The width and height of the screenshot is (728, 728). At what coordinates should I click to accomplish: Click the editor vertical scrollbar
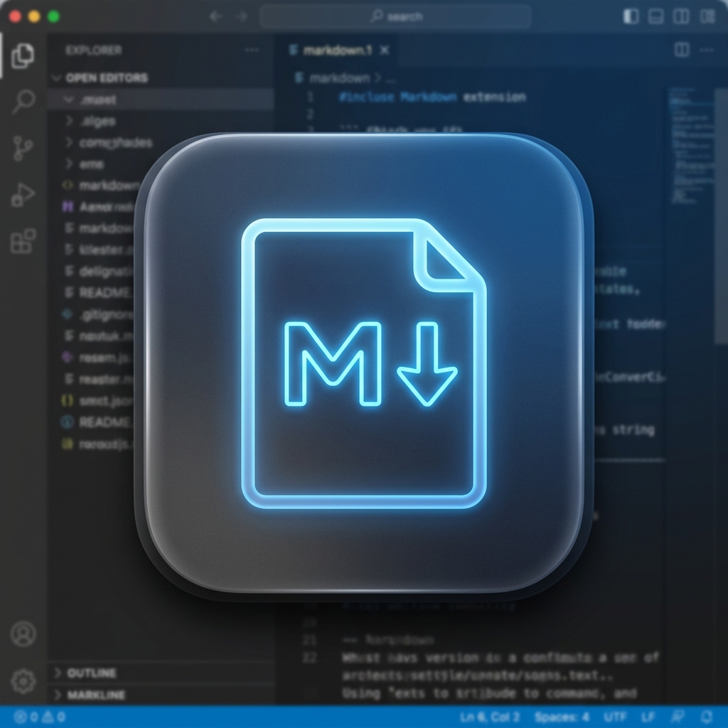pyautogui.click(x=722, y=216)
